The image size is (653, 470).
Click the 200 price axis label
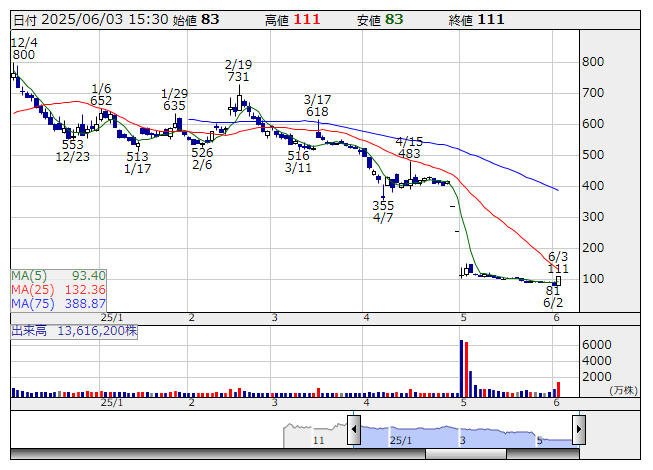(x=593, y=248)
